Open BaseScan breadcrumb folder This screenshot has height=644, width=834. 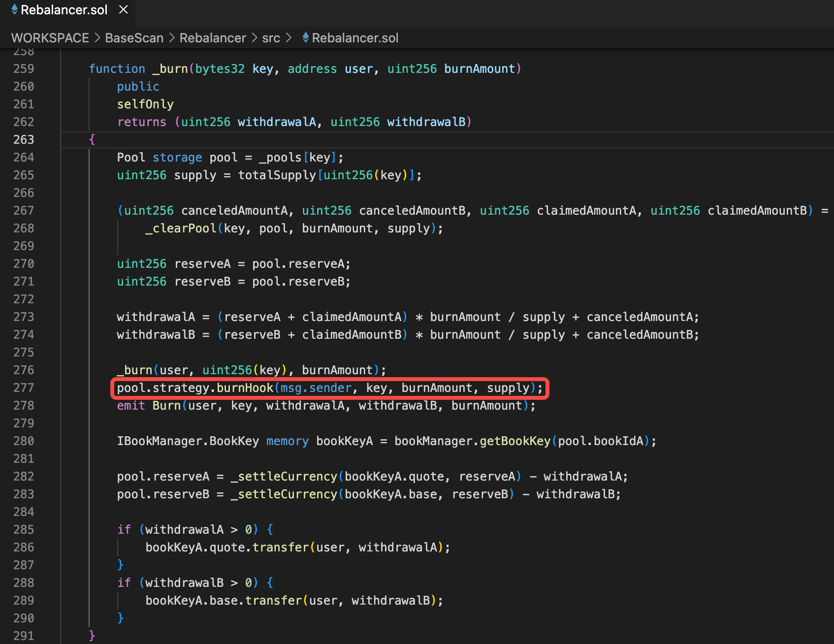(134, 38)
